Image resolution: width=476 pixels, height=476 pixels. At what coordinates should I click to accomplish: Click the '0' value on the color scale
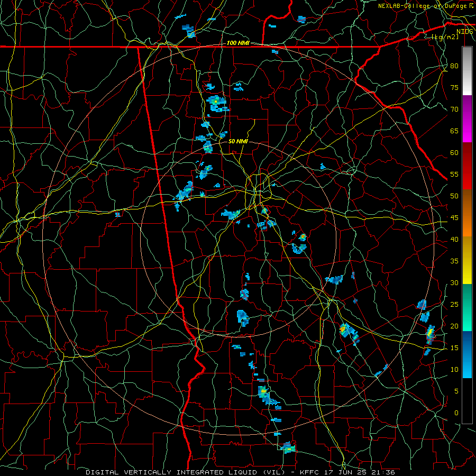(x=456, y=413)
